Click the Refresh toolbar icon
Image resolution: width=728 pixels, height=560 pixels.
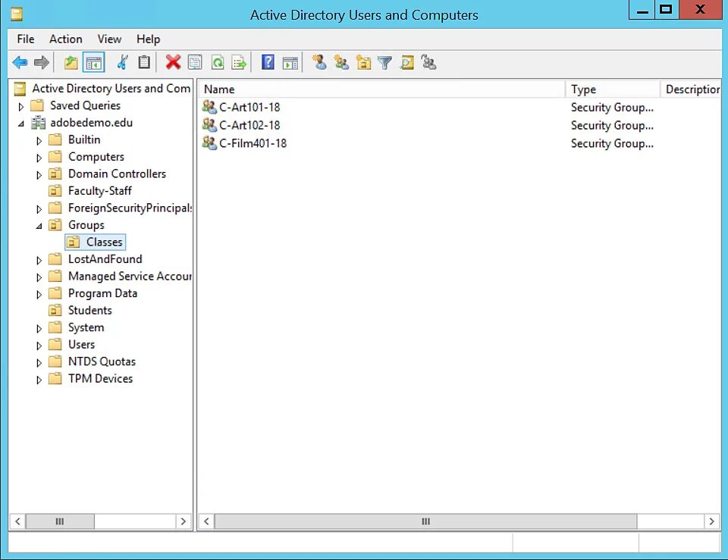pos(218,62)
